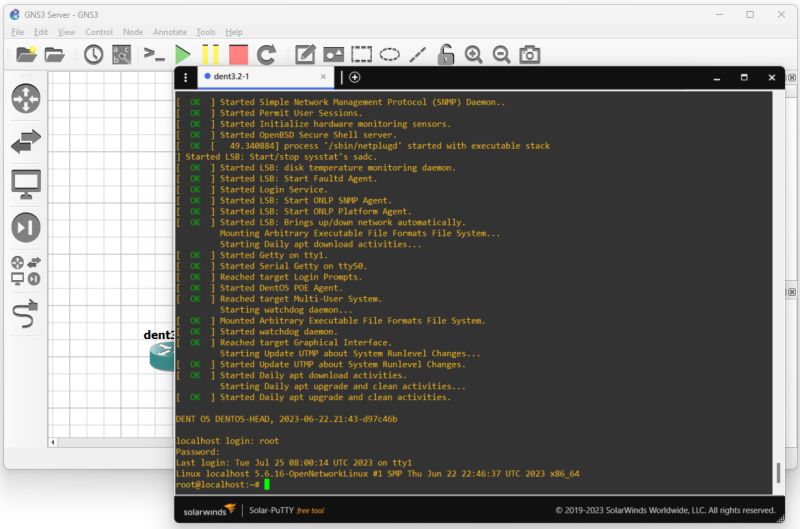This screenshot has height=529, width=800.
Task: Take a screenshot with camera icon
Action: point(530,55)
